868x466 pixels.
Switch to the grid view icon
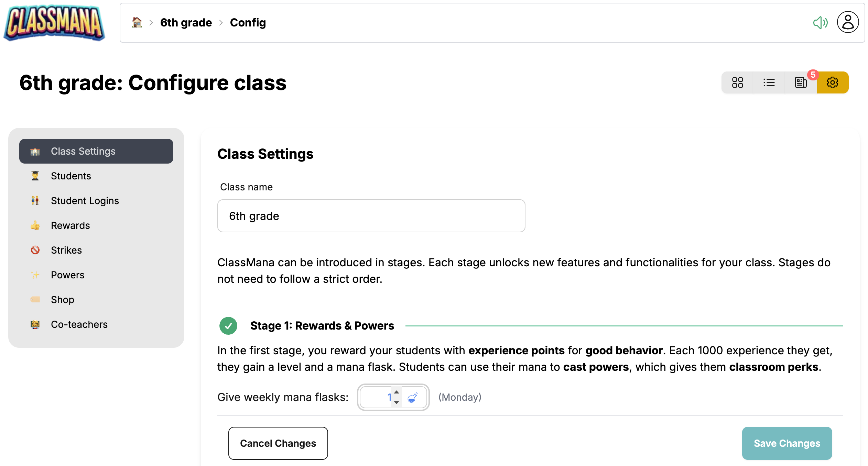(737, 82)
